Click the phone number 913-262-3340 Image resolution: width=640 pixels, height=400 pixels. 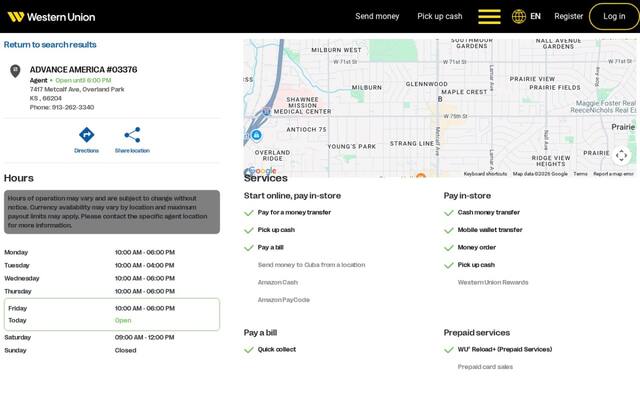point(73,107)
